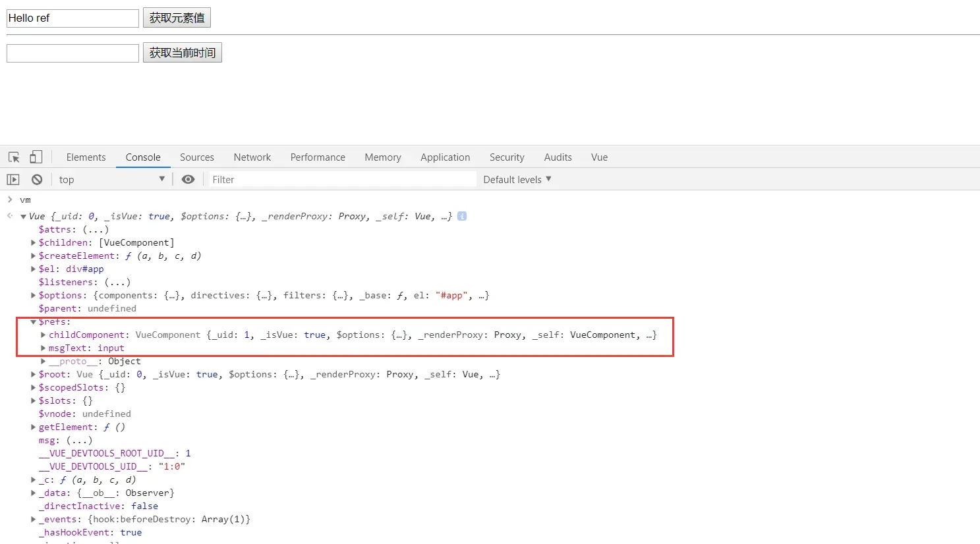This screenshot has height=544, width=980.
Task: Select the $parent undefined line
Action: point(88,308)
